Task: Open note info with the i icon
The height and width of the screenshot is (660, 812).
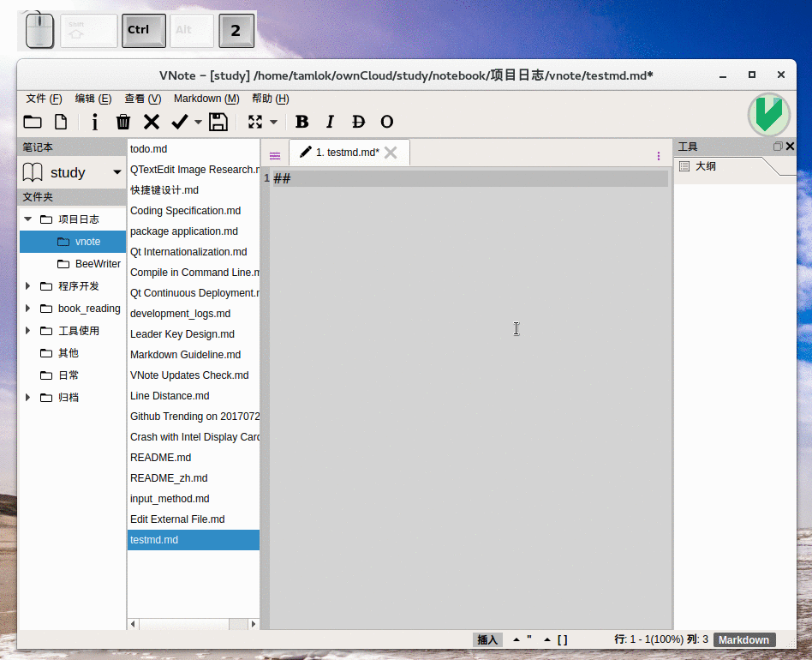Action: [94, 122]
